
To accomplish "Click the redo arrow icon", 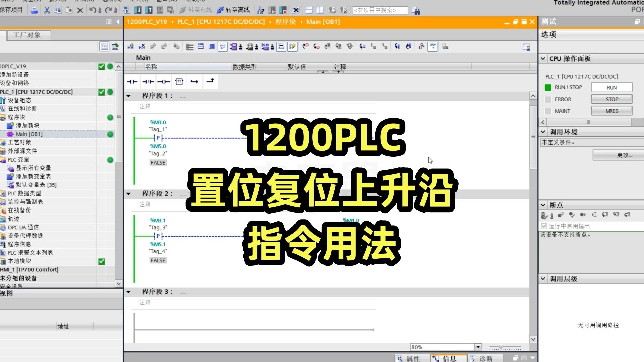I will 108,10.
